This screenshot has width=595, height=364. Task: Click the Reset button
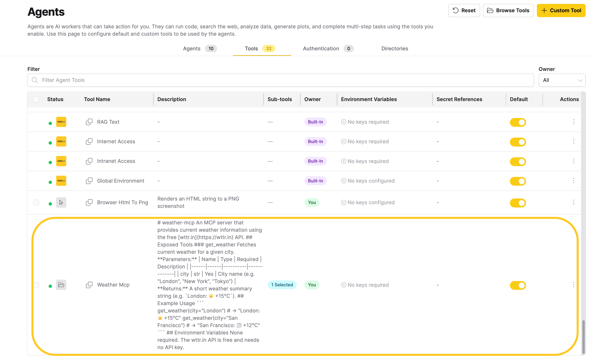464,10
